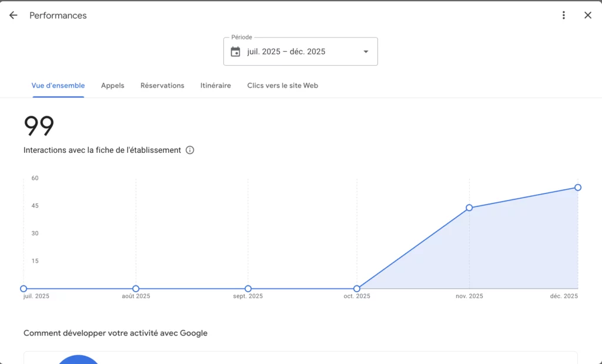Open the three-dot more options menu
Image resolution: width=602 pixels, height=364 pixels.
click(564, 15)
